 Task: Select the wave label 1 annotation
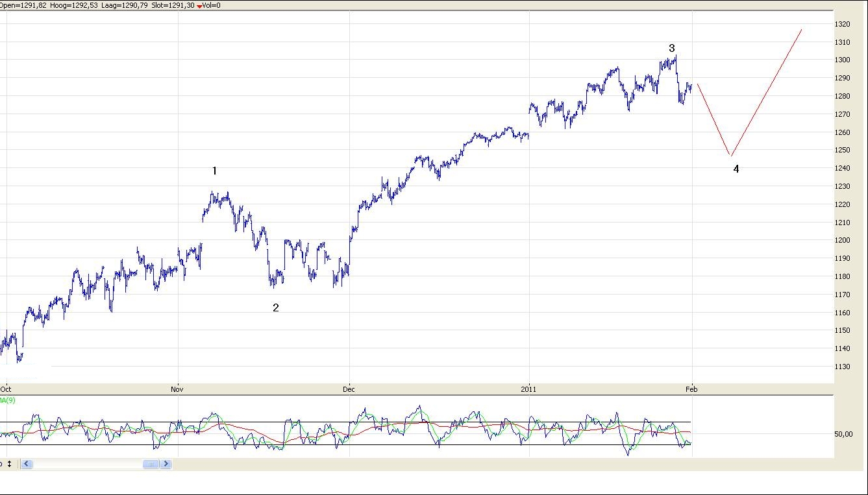click(214, 171)
